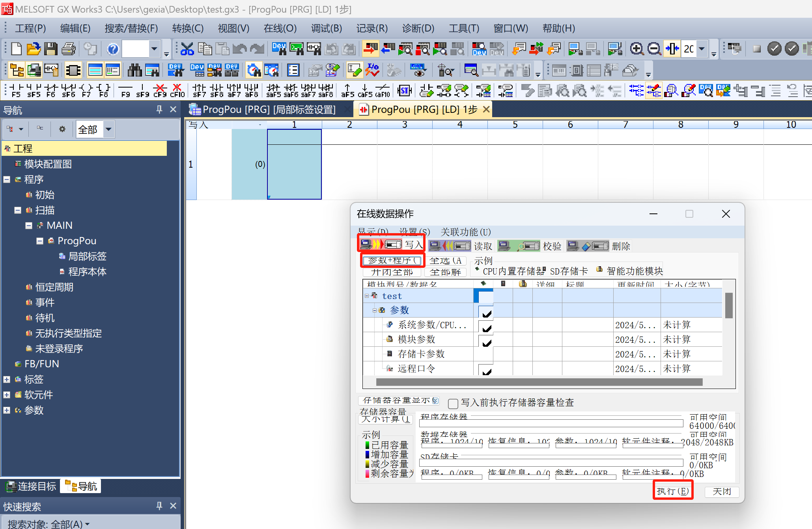Insert coil with F7 icon
Image resolution: width=812 pixels, height=529 pixels.
(x=86, y=90)
